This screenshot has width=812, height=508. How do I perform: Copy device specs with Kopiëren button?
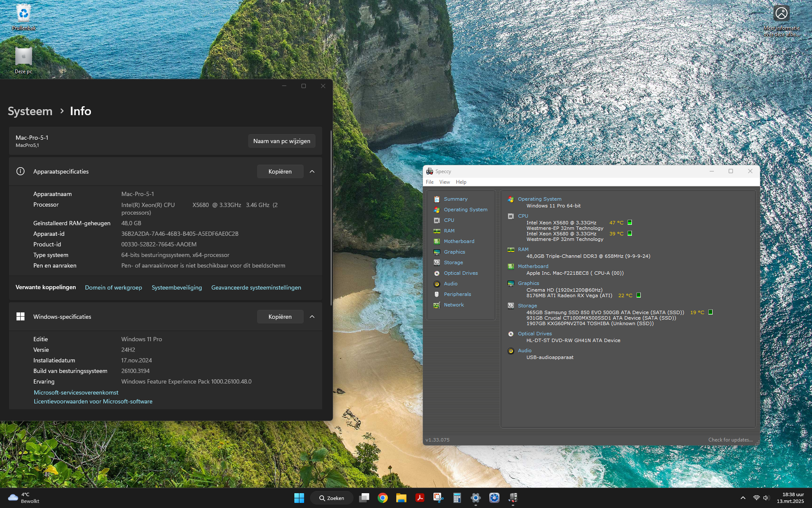click(x=280, y=171)
